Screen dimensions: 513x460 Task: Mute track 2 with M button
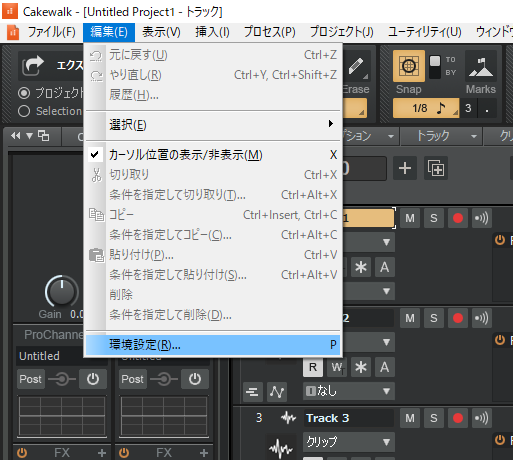[x=410, y=318]
